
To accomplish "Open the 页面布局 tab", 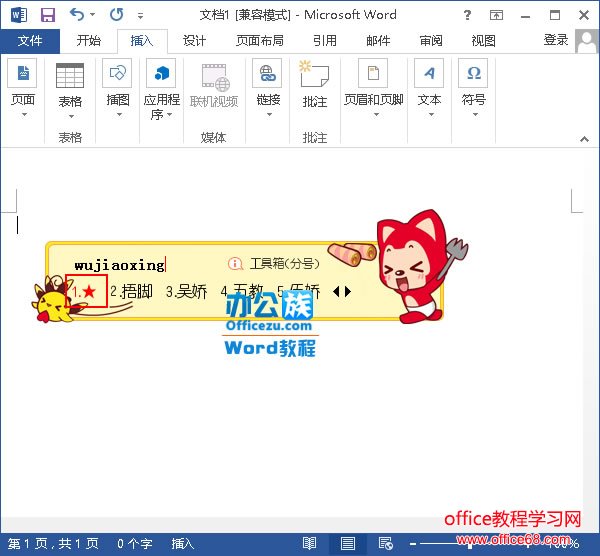I will tap(259, 41).
